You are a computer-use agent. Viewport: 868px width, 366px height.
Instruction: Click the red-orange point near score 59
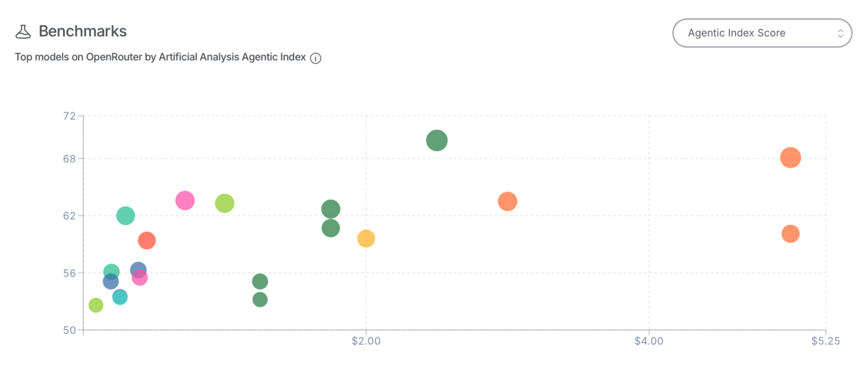[146, 240]
